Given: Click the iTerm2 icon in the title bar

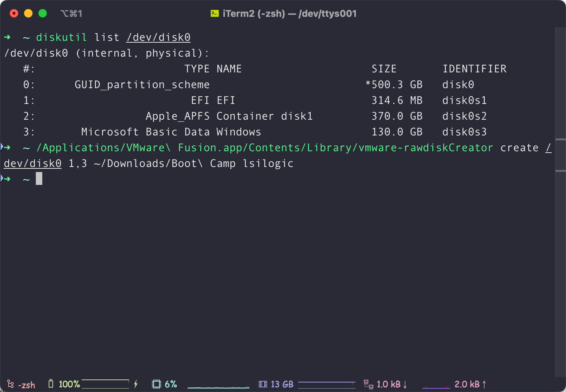Looking at the screenshot, I should (215, 14).
